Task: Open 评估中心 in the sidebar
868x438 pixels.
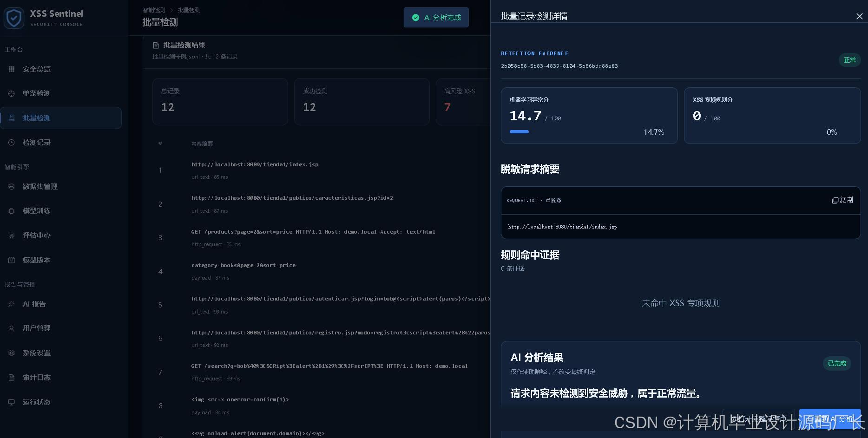Action: 61,235
